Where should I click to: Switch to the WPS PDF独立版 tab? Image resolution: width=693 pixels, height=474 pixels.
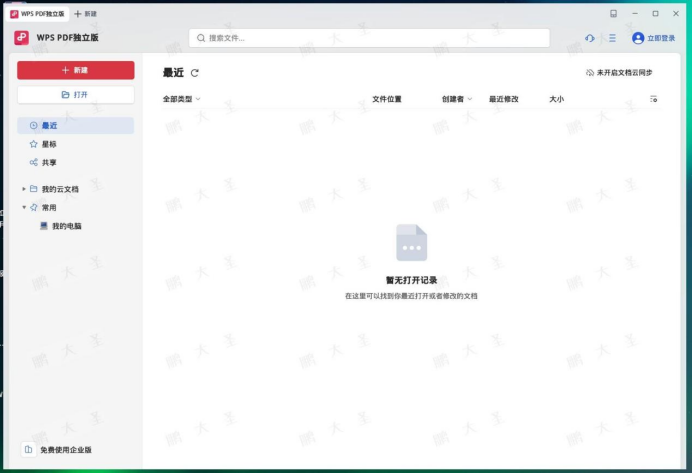coord(38,14)
